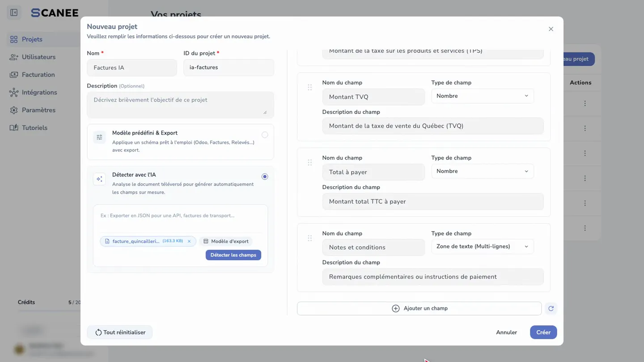
Task: Click the attached facture_quincaillerie file chip
Action: (x=148, y=241)
